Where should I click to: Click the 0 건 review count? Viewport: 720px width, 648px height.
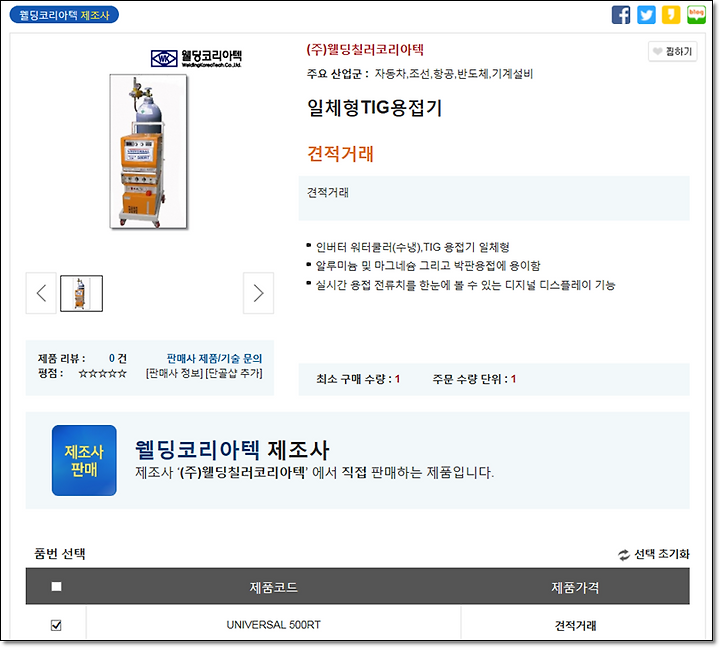[x=118, y=358]
